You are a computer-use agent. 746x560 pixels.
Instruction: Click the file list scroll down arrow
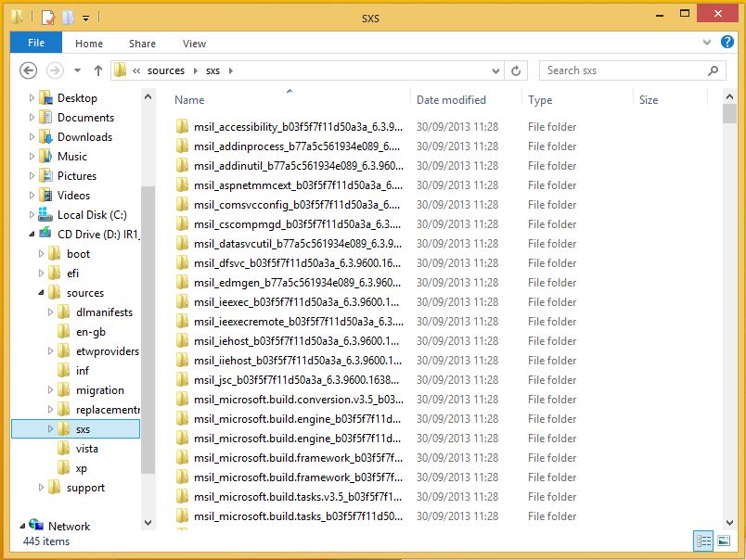[729, 522]
